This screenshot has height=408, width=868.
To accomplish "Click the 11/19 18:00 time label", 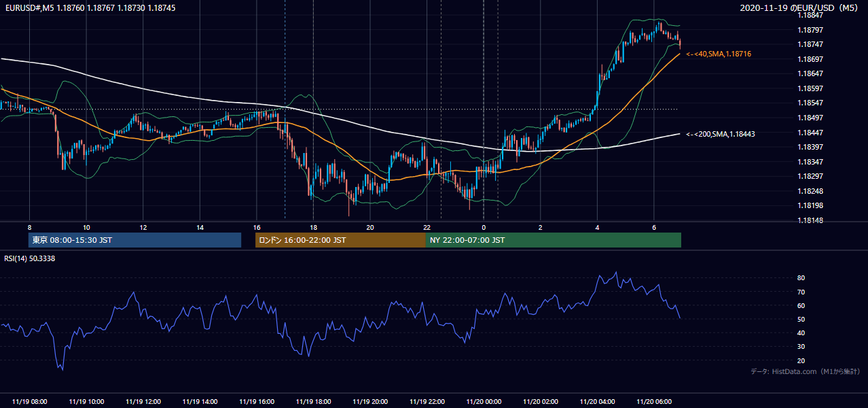I will [x=313, y=402].
